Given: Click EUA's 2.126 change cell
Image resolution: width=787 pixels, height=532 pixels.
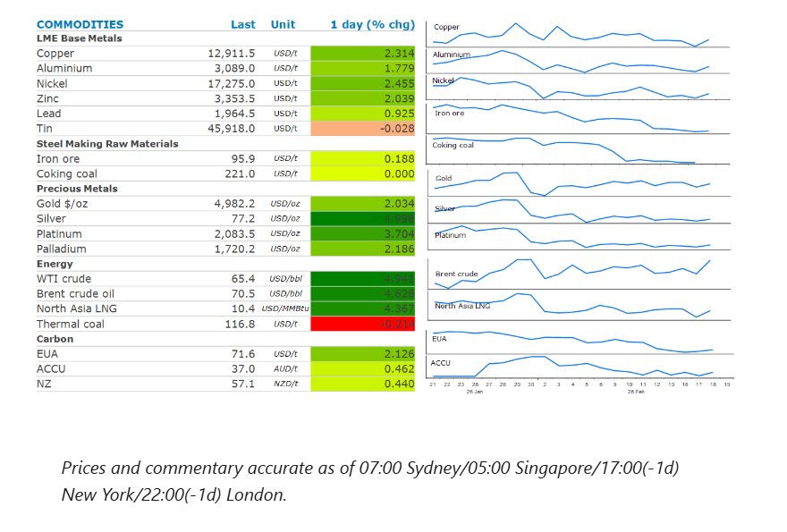Looking at the screenshot, I should click(363, 354).
